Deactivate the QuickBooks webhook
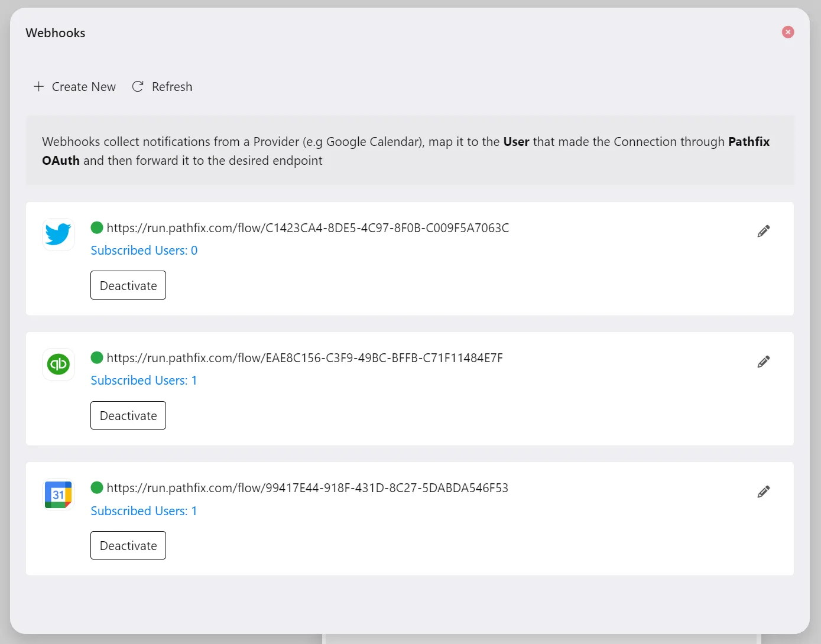Image resolution: width=821 pixels, height=644 pixels. [x=128, y=415]
